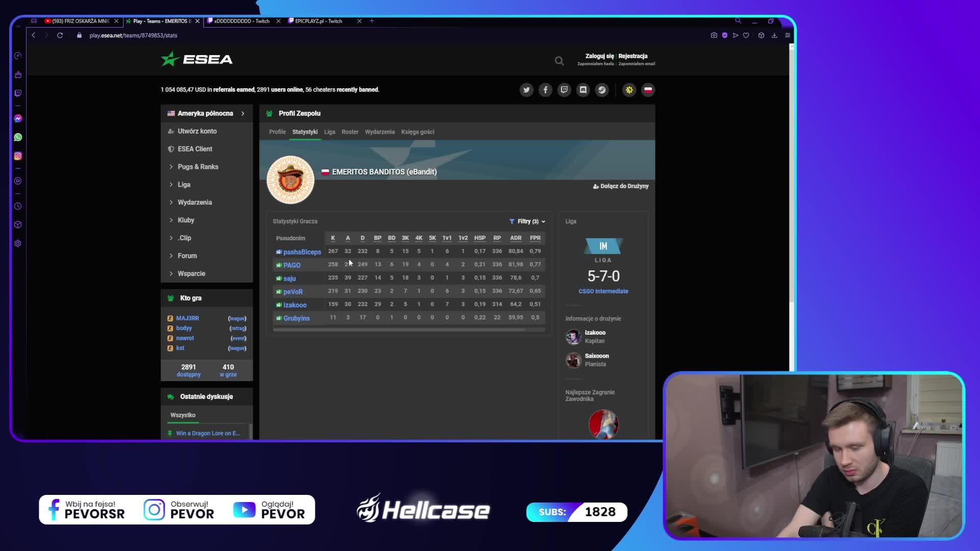Switch to the Statystyki tab

pyautogui.click(x=305, y=132)
